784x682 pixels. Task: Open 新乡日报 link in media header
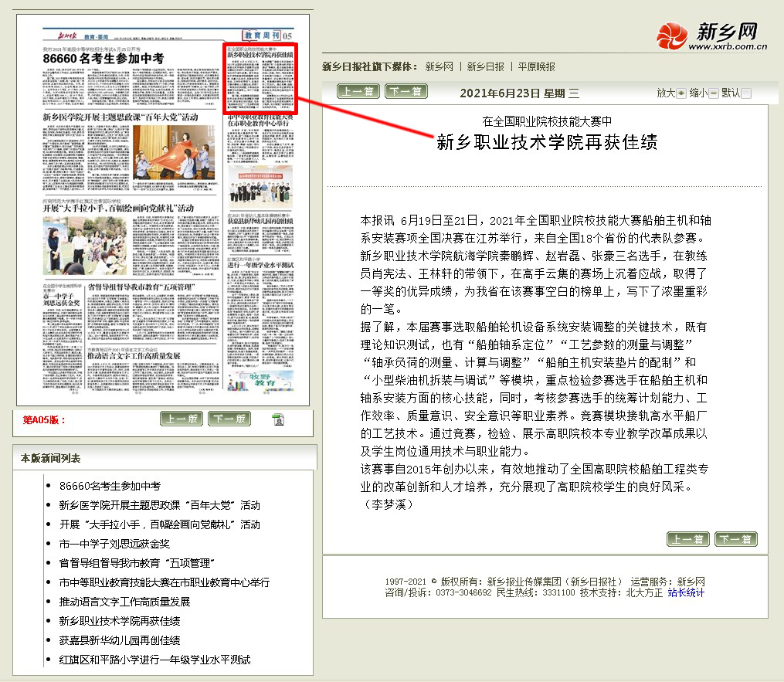coord(485,67)
